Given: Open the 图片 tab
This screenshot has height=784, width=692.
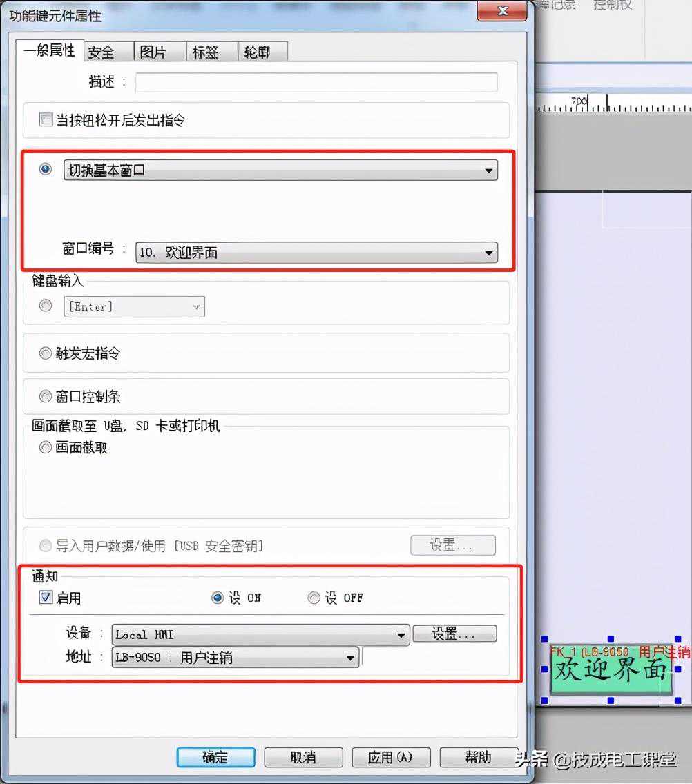Looking at the screenshot, I should [x=153, y=52].
